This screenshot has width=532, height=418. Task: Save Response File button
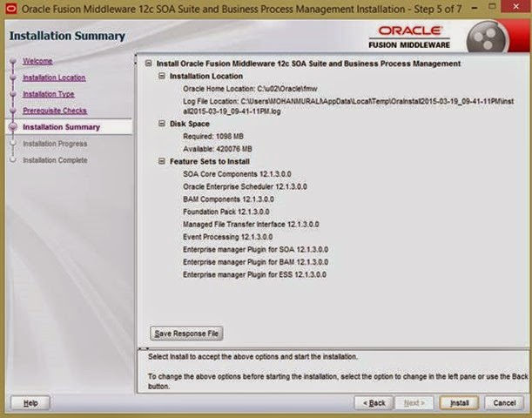pyautogui.click(x=186, y=334)
